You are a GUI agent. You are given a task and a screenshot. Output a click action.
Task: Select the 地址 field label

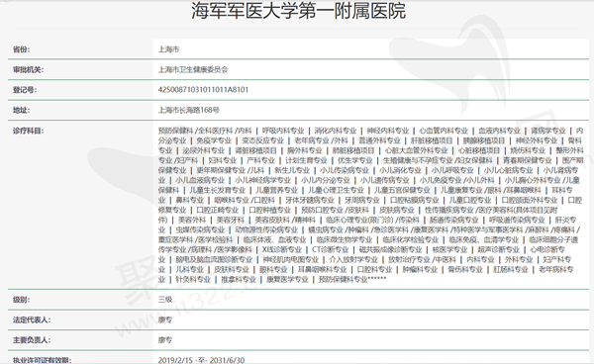(x=21, y=110)
